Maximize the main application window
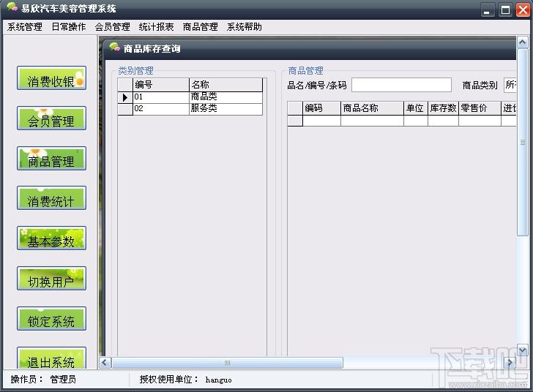 coord(505,10)
